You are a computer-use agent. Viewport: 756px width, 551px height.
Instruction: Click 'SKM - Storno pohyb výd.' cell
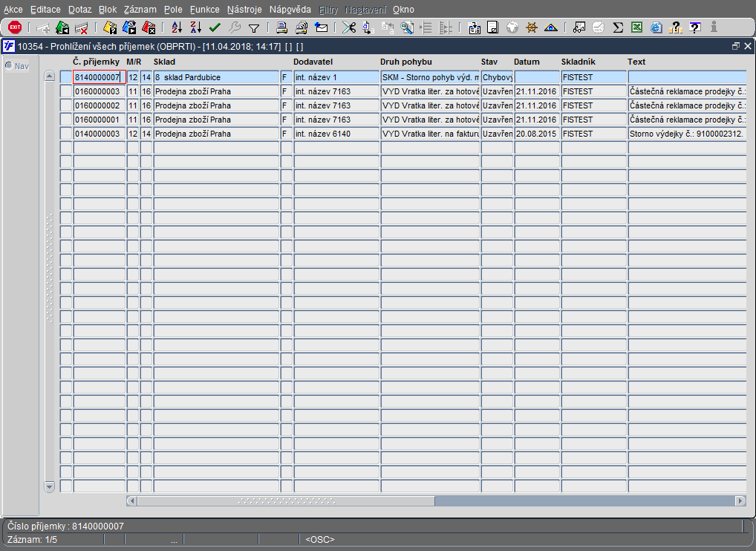click(430, 77)
